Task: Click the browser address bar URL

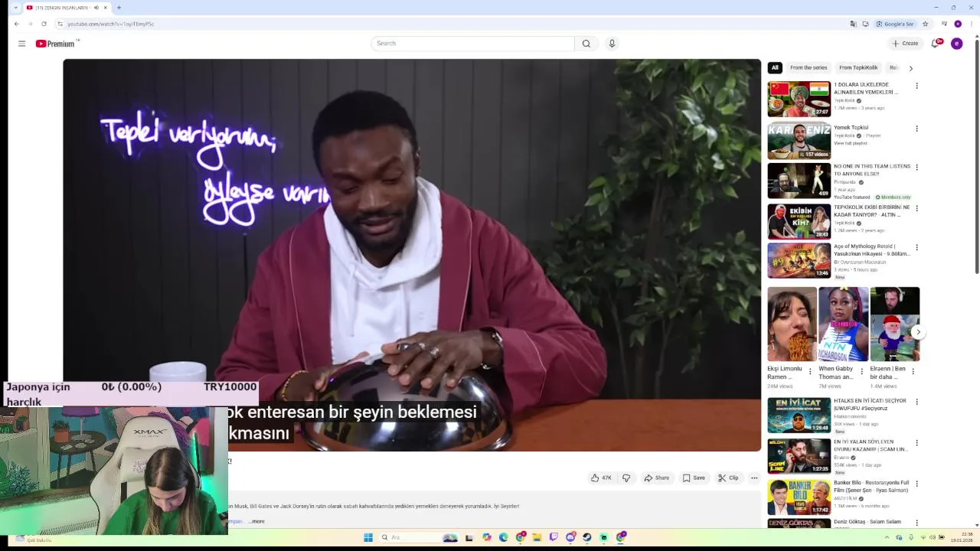Action: (x=110, y=24)
